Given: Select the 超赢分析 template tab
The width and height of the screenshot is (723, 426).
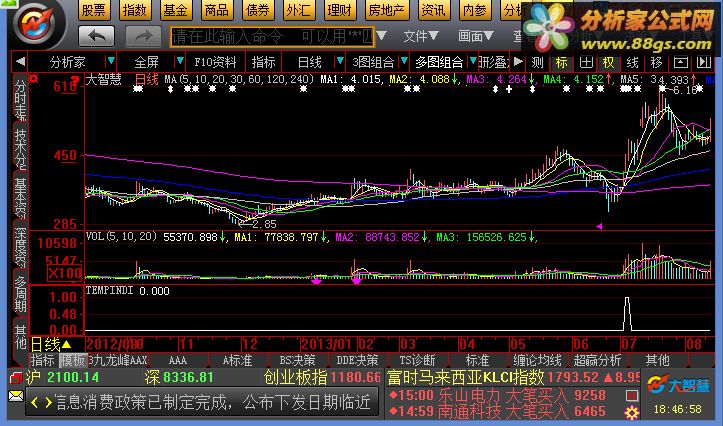Looking at the screenshot, I should [x=597, y=360].
